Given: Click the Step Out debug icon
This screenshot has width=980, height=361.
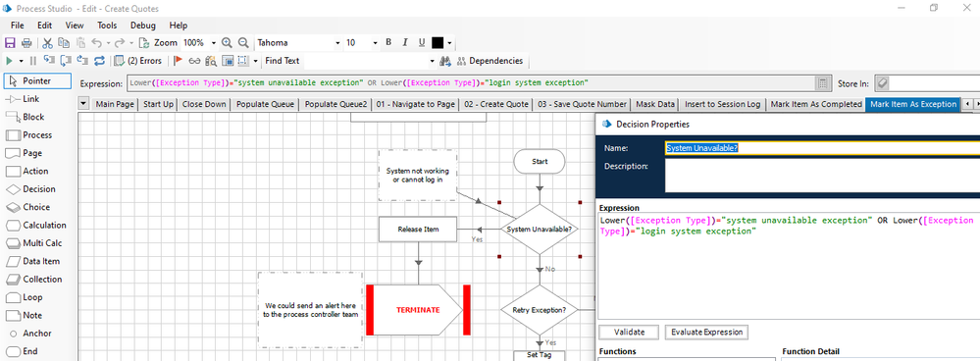Looking at the screenshot, I should (82, 61).
